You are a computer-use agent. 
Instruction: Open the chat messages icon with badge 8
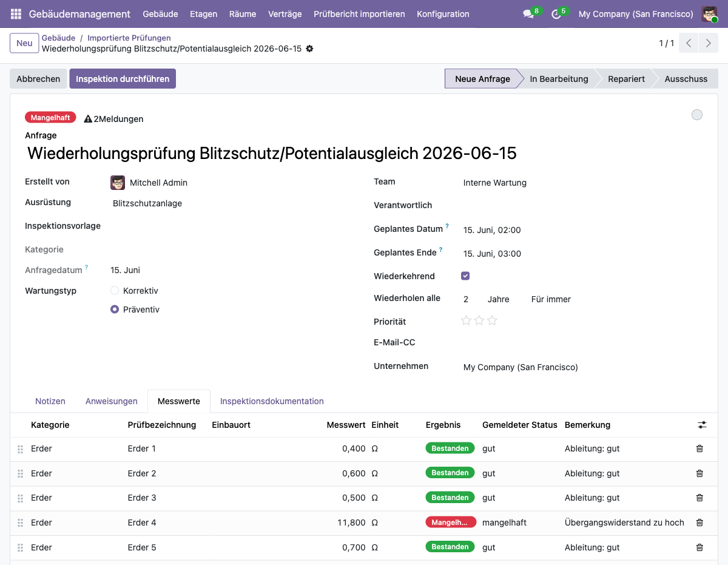point(528,14)
